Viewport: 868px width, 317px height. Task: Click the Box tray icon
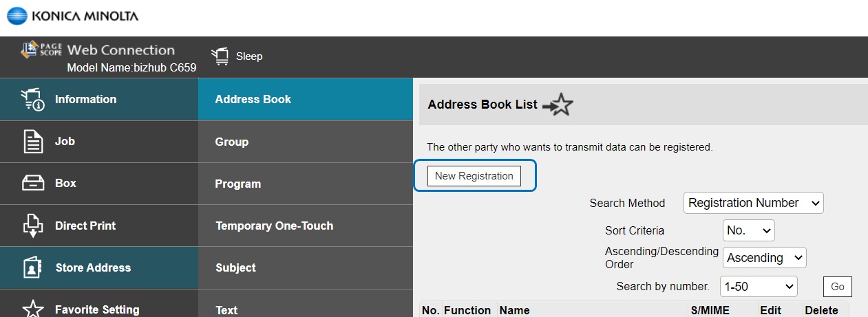pyautogui.click(x=33, y=184)
